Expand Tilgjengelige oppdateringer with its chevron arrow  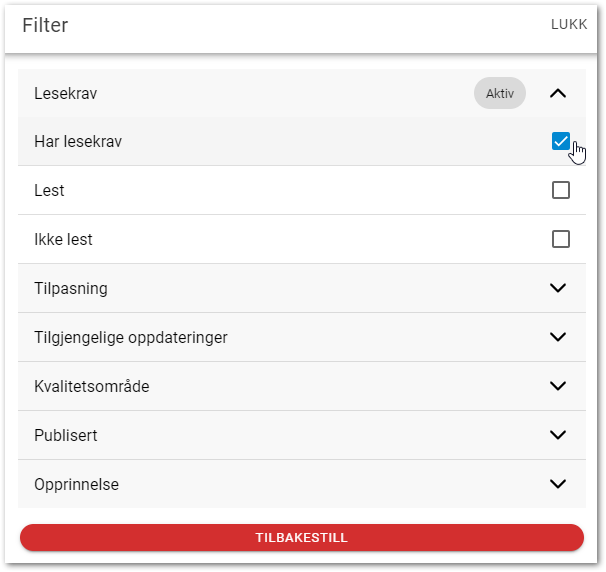tap(559, 337)
